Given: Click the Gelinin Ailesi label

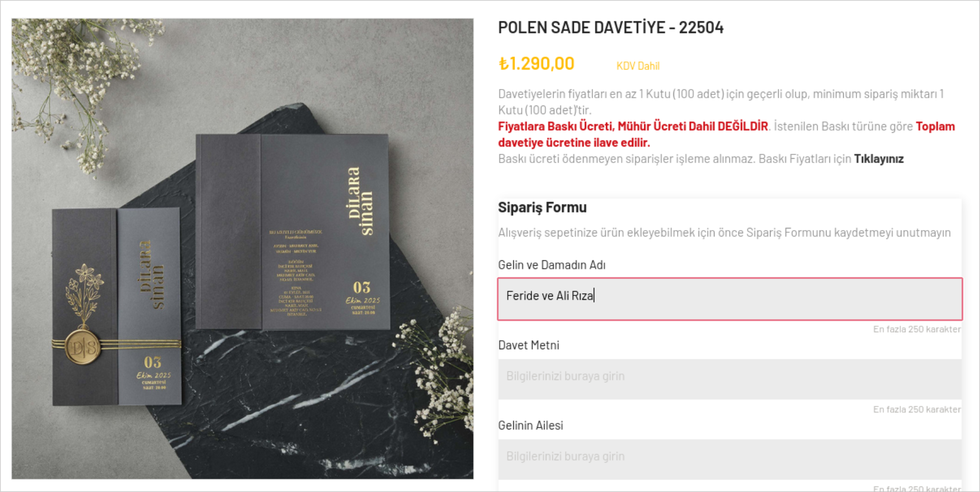Looking at the screenshot, I should [530, 425].
